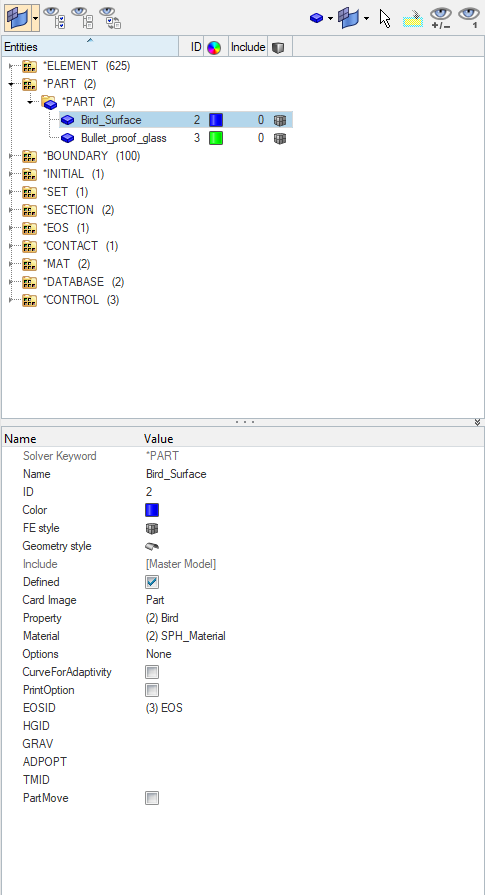Click the color wheel column header icon

[214, 47]
